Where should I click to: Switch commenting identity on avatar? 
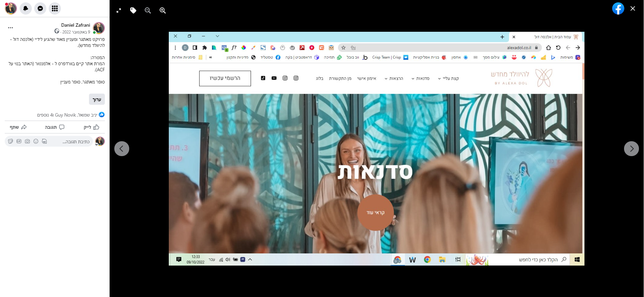(100, 141)
